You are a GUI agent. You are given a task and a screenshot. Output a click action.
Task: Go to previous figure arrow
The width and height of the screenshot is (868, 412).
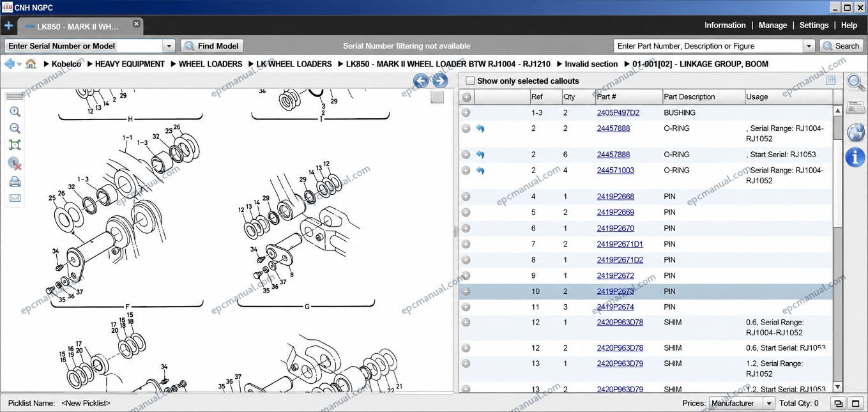pos(421,80)
